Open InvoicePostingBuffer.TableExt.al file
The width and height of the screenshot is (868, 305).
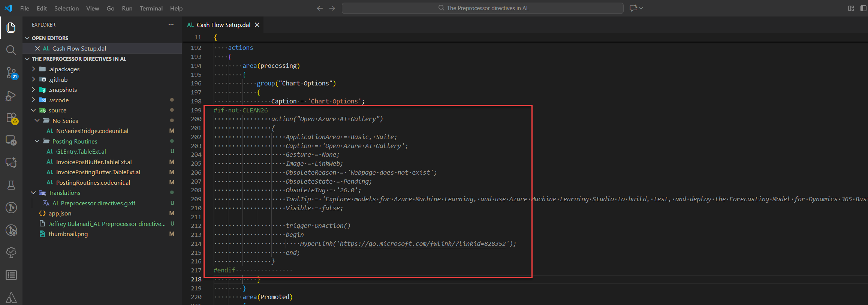[98, 172]
